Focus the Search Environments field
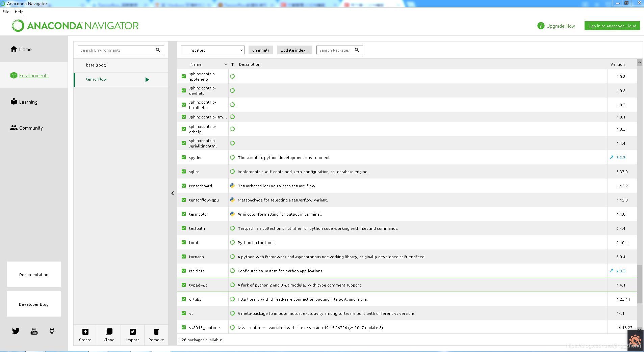Viewport: 644px width, 352px height. [x=121, y=50]
